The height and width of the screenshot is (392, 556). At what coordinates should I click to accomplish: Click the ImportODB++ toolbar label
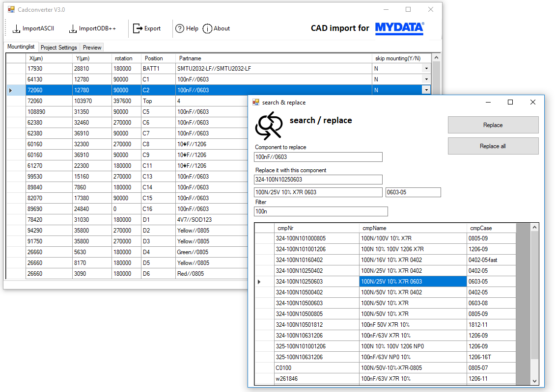pos(98,28)
